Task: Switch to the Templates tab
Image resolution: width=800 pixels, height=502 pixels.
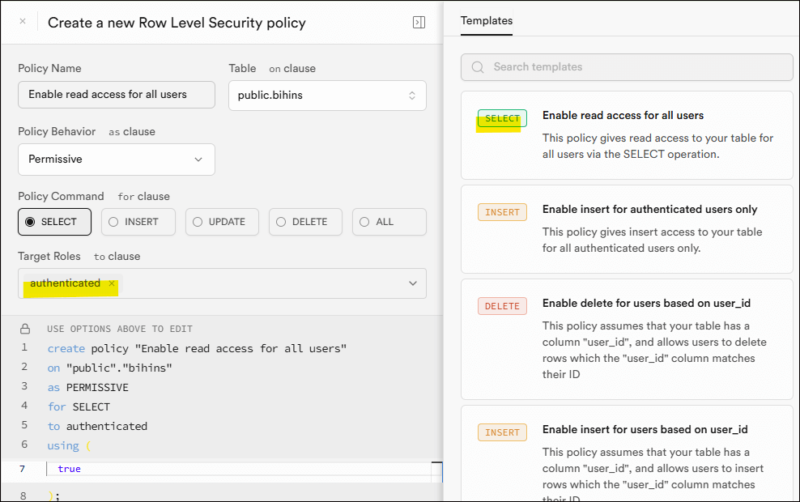Action: pos(486,20)
